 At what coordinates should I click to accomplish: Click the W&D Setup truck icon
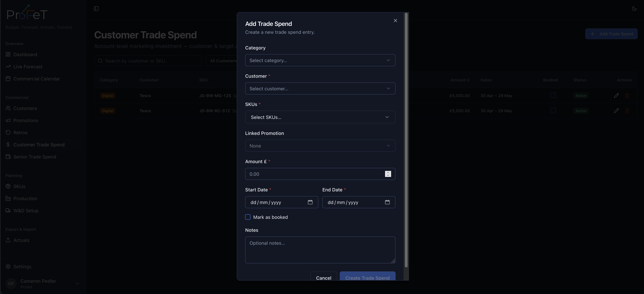pos(8,211)
